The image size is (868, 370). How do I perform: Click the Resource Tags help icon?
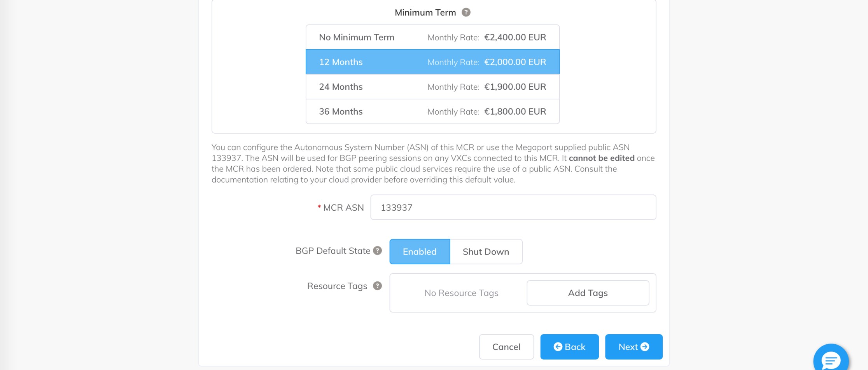click(377, 286)
